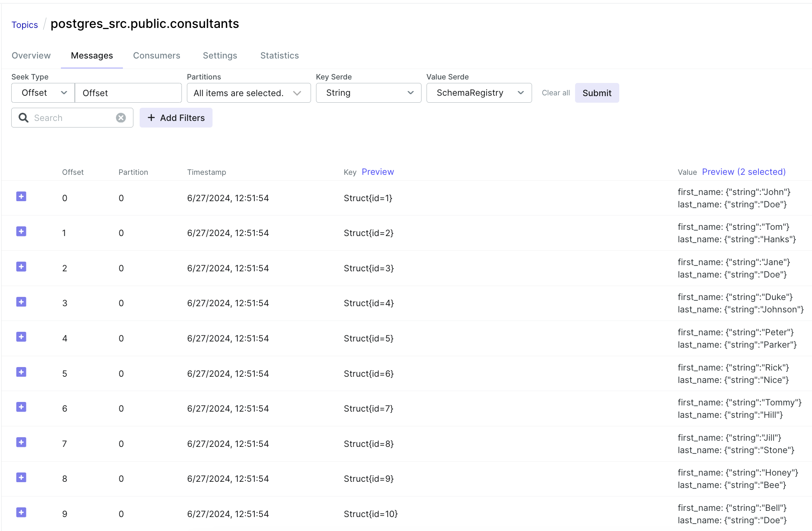Image resolution: width=812 pixels, height=531 pixels.
Task: Open the Key Preview link
Action: (x=378, y=172)
